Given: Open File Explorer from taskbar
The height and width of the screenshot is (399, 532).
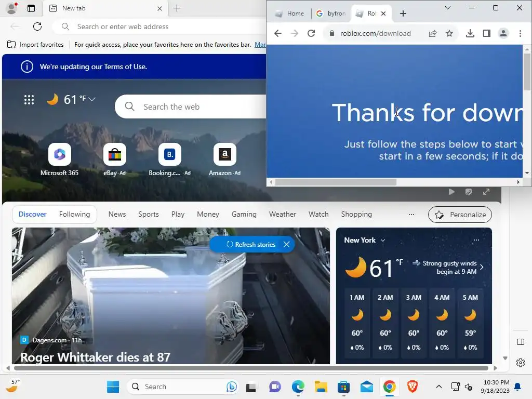Looking at the screenshot, I should 321,387.
